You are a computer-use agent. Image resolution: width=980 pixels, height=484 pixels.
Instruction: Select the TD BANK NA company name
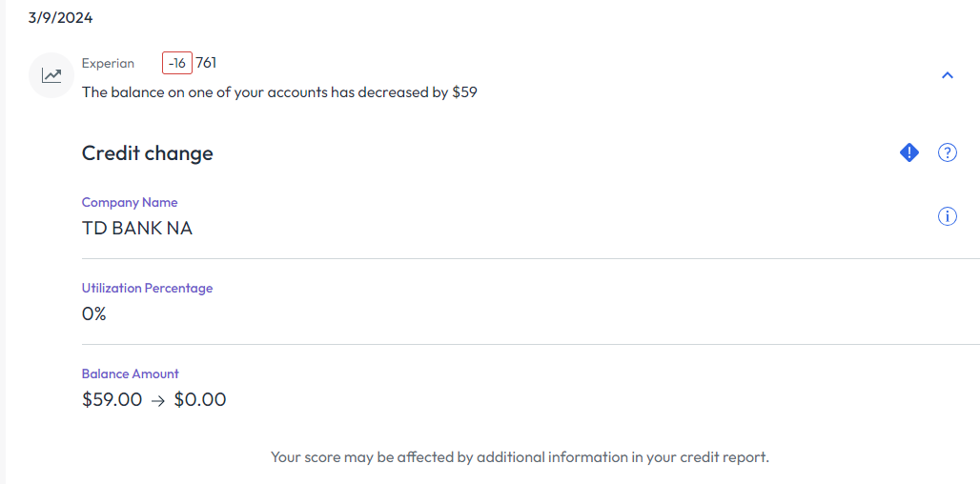137,229
